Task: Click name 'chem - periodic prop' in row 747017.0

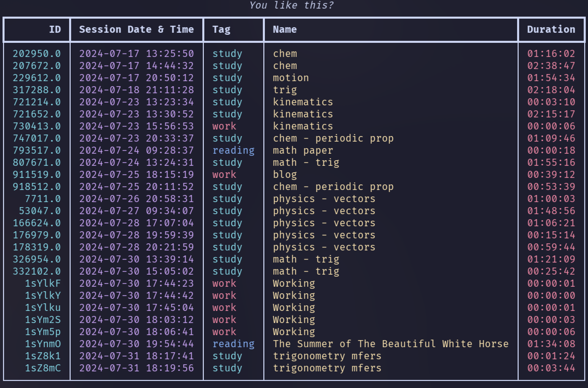Action: coord(333,138)
